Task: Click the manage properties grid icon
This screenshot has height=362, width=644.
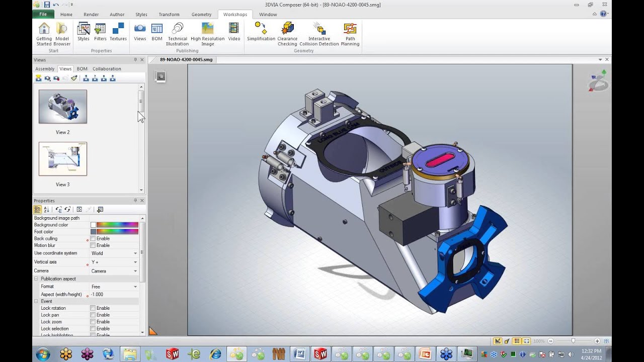Action: click(x=100, y=210)
